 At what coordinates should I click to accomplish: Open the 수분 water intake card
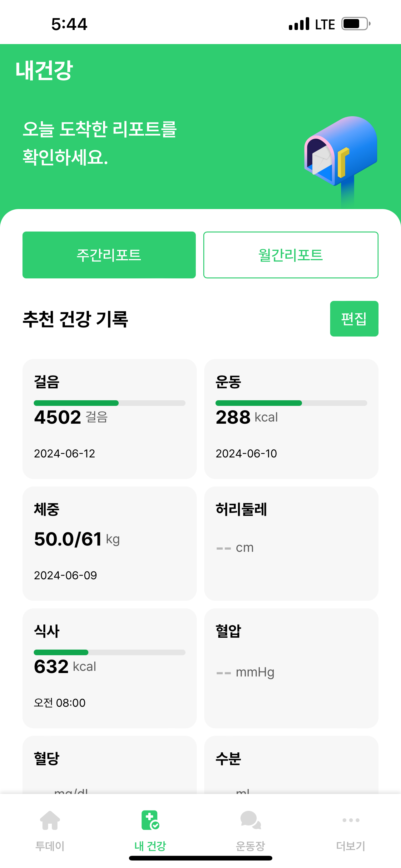pyautogui.click(x=291, y=765)
